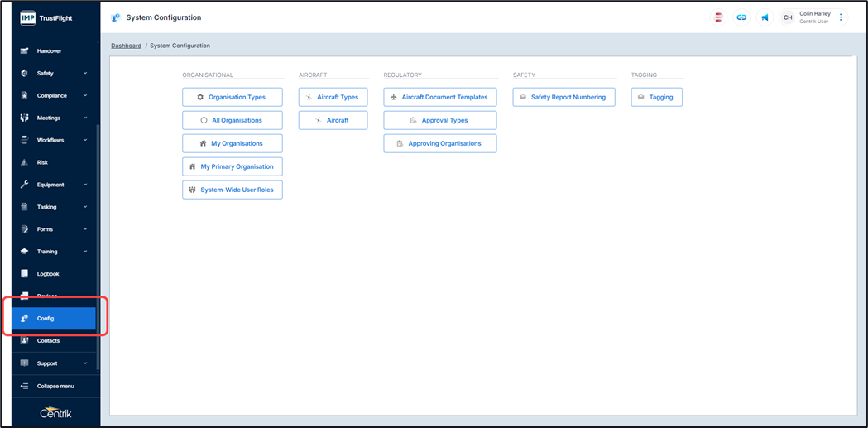
Task: Open the Aircraft button
Action: coord(333,120)
